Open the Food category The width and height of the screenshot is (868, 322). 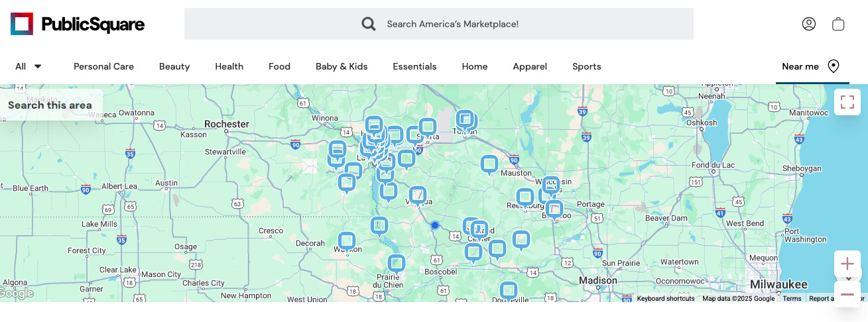279,66
